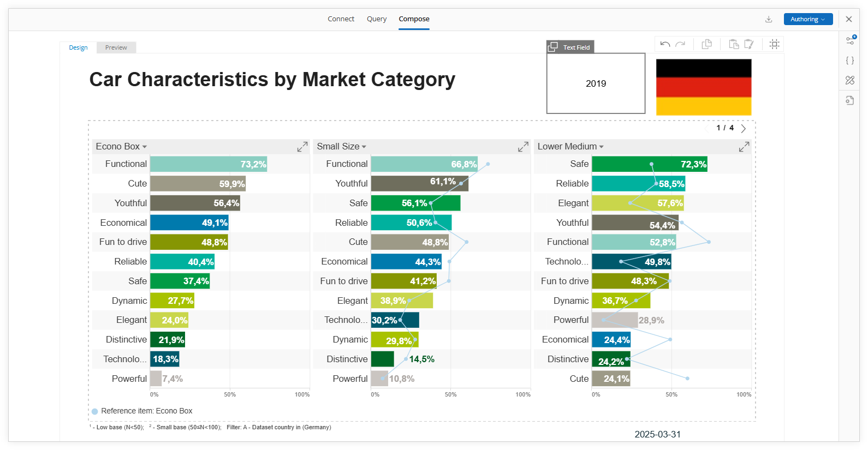Viewport: 868px width, 450px height.
Task: Go to next chart page arrow
Action: pos(743,128)
